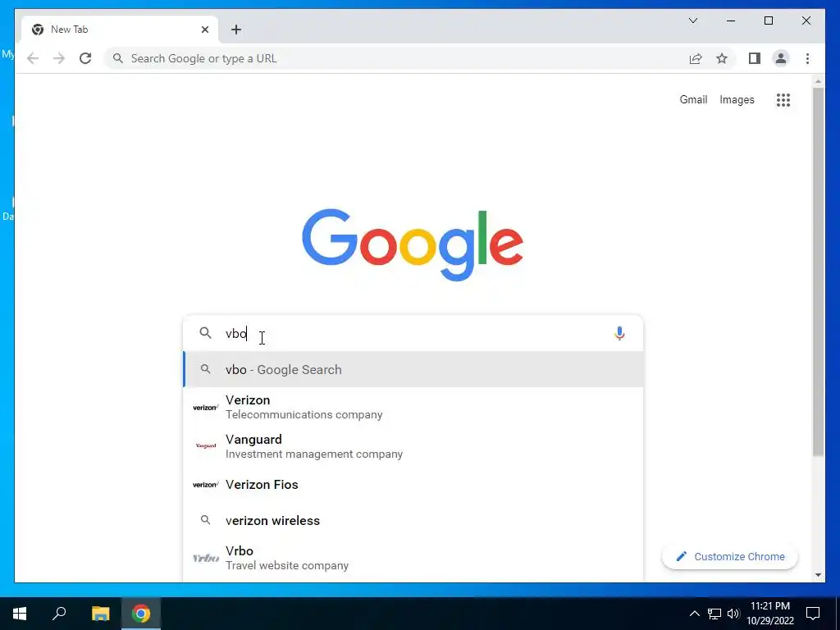
Task: Click the Google search text field
Action: click(413, 333)
